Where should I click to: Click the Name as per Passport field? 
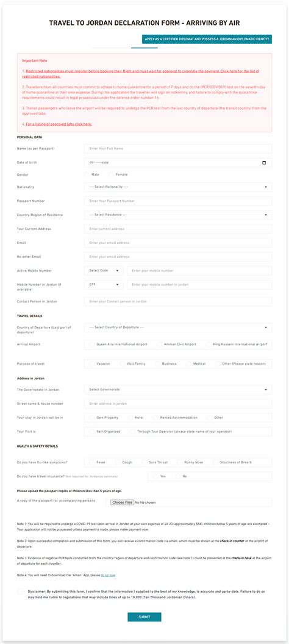tap(178, 148)
